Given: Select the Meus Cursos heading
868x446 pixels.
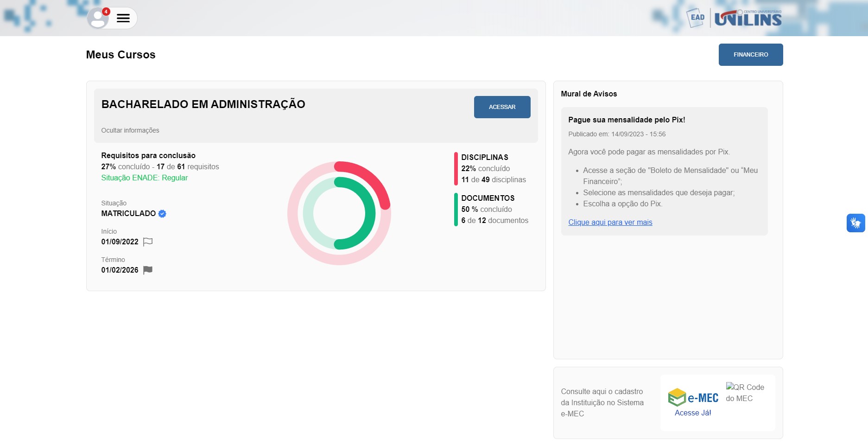Looking at the screenshot, I should pyautogui.click(x=120, y=54).
